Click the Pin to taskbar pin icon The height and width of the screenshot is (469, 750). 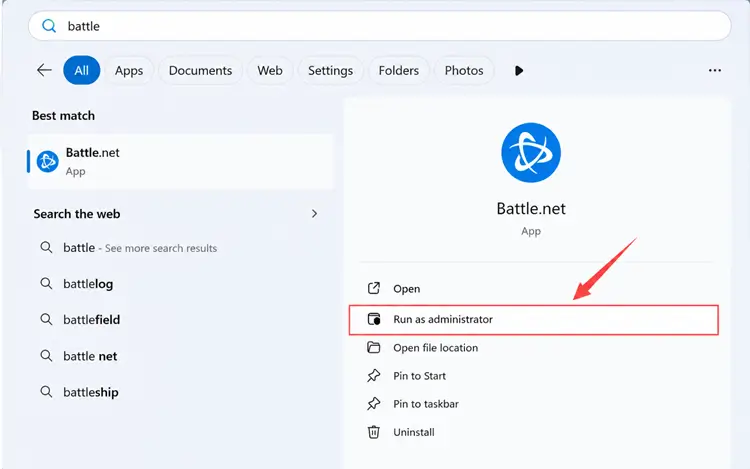(374, 404)
